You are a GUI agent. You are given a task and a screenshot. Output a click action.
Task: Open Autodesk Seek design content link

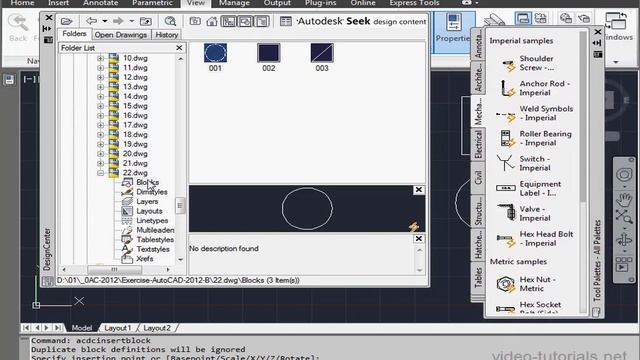[362, 21]
